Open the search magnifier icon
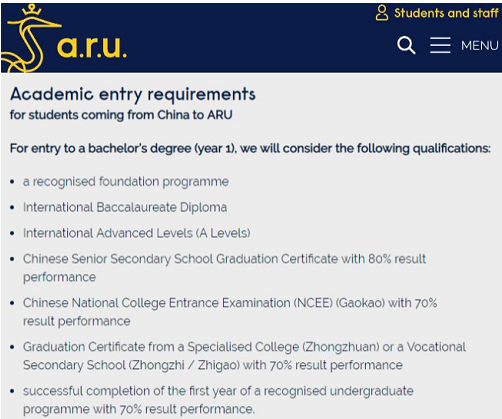Viewport: 502px width, 419px height. tap(406, 45)
